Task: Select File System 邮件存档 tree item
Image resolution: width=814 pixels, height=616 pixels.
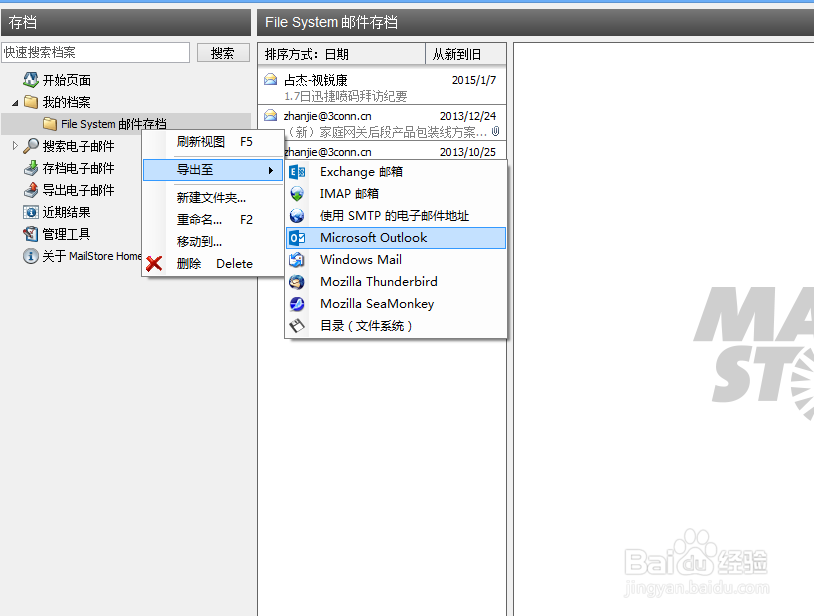Action: pyautogui.click(x=114, y=124)
